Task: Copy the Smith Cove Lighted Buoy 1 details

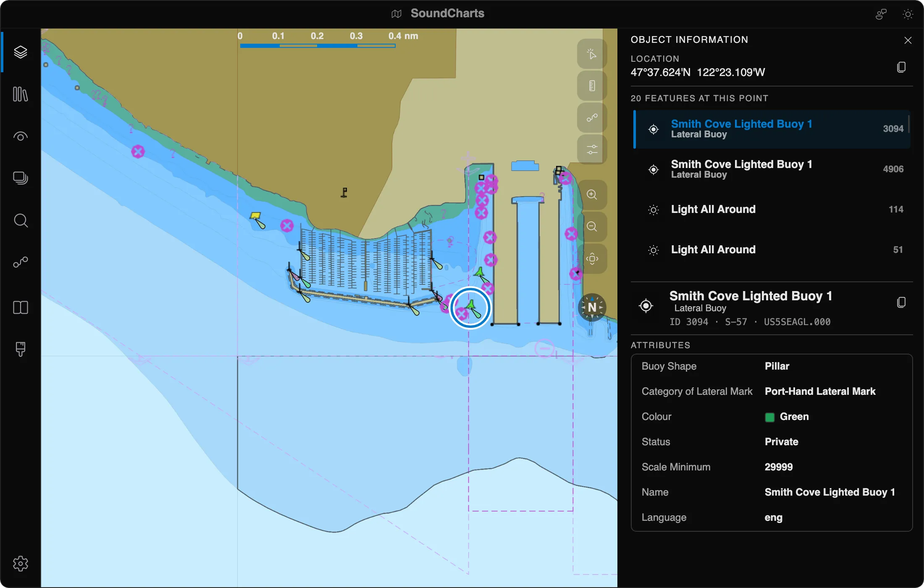Action: click(x=901, y=302)
